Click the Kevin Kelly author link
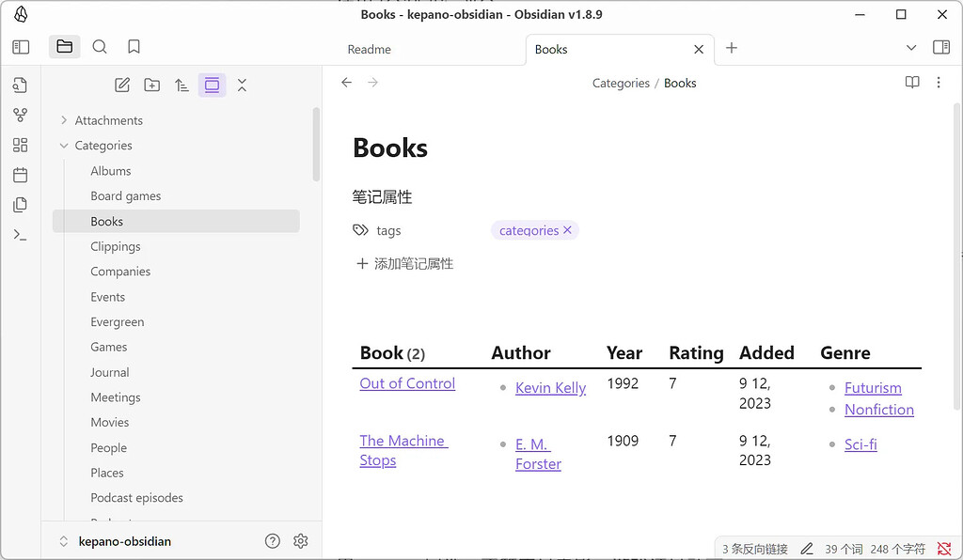This screenshot has width=963, height=560. pyautogui.click(x=550, y=388)
